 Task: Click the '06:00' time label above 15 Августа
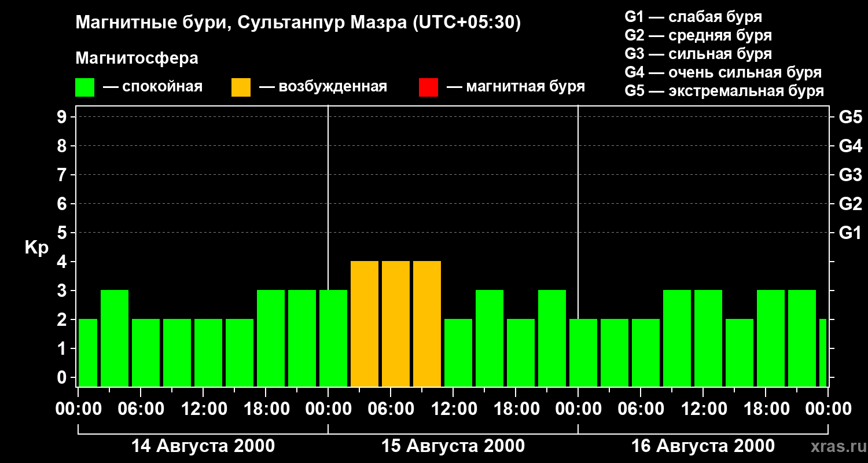coord(391,409)
